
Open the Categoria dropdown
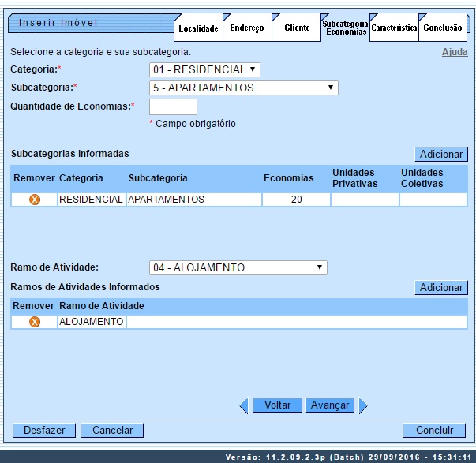204,69
